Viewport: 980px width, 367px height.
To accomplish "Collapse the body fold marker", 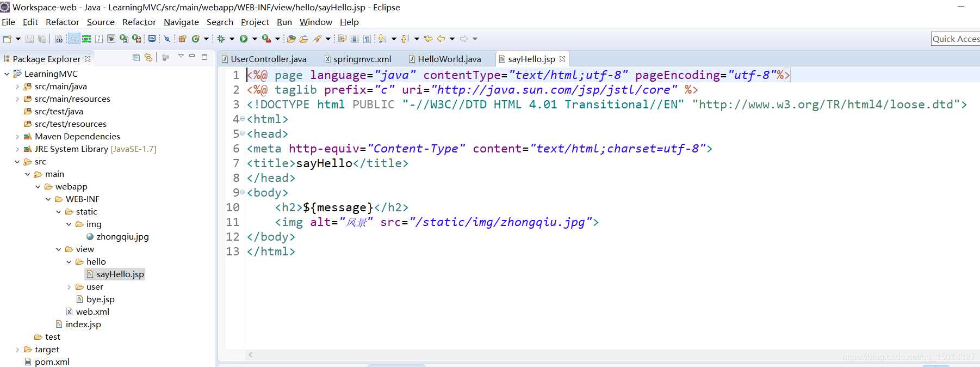I will [242, 192].
